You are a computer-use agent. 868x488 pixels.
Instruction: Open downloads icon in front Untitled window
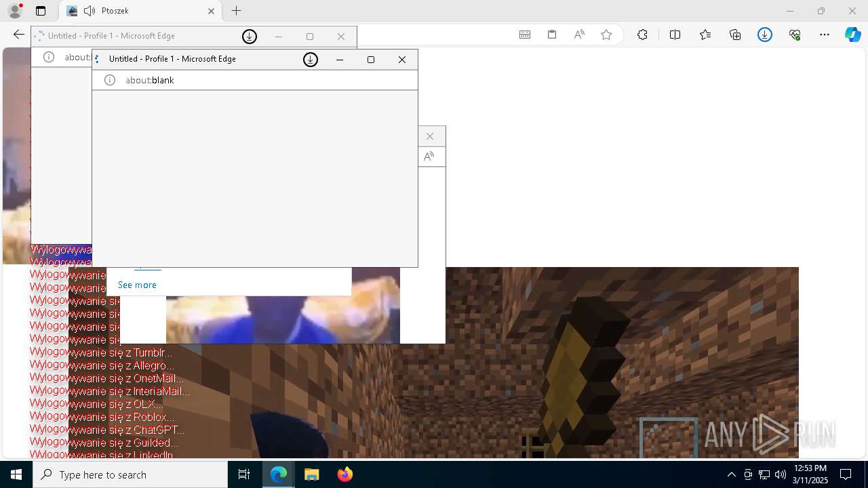click(x=311, y=60)
